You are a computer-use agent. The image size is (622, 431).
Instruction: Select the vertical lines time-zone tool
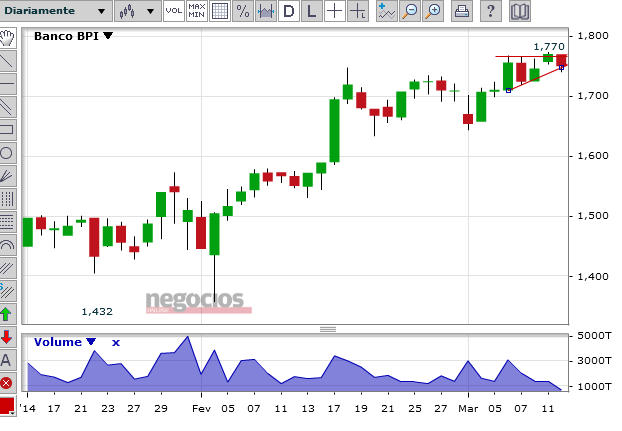(x=7, y=199)
